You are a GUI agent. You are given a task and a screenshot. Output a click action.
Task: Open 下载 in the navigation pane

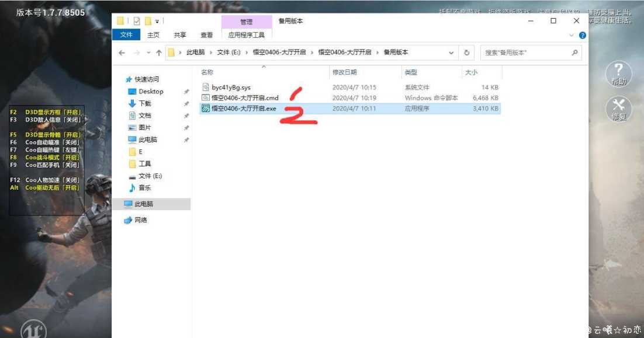144,103
